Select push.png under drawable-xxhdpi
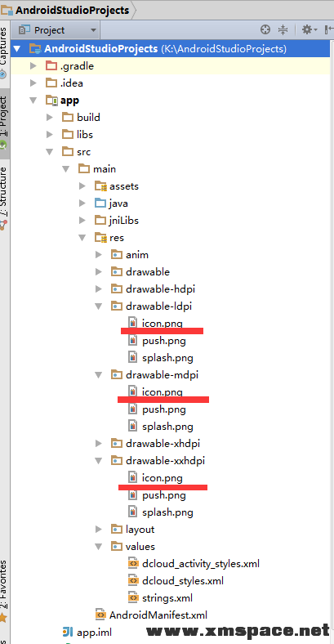The image size is (334, 644). click(x=164, y=495)
